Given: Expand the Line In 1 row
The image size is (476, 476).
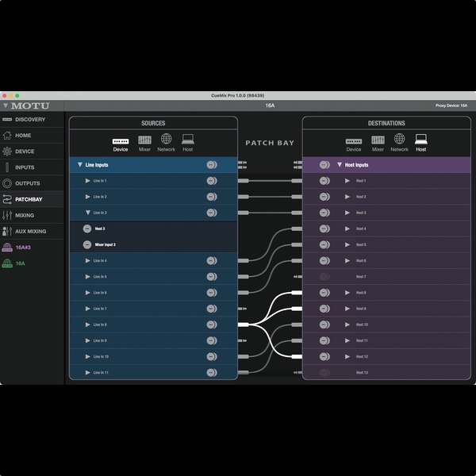Looking at the screenshot, I should click(x=88, y=181).
